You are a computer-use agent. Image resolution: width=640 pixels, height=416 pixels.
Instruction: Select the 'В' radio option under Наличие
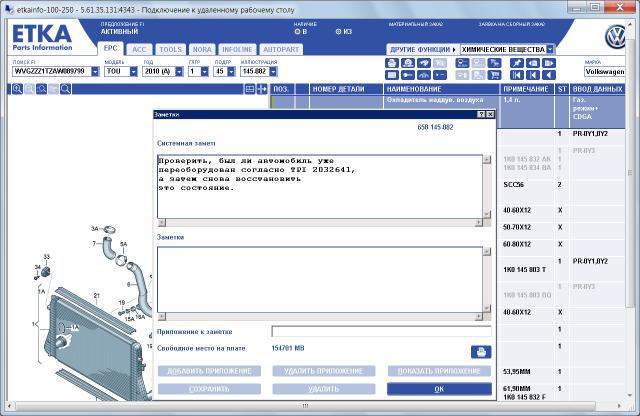297,31
